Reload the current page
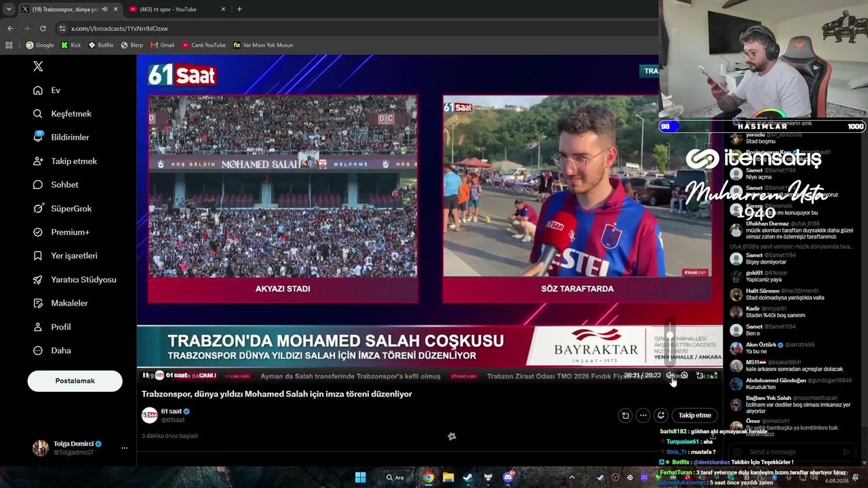The image size is (868, 488). pos(43,28)
